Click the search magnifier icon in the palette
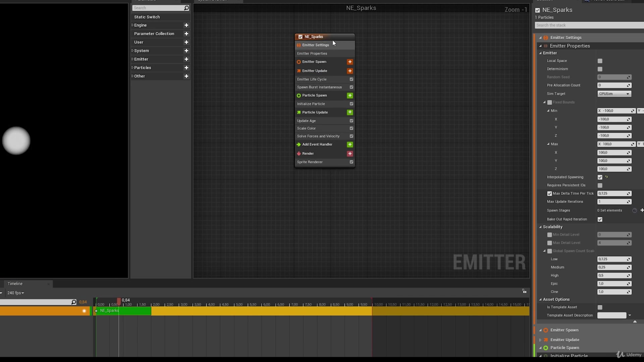 tap(186, 8)
